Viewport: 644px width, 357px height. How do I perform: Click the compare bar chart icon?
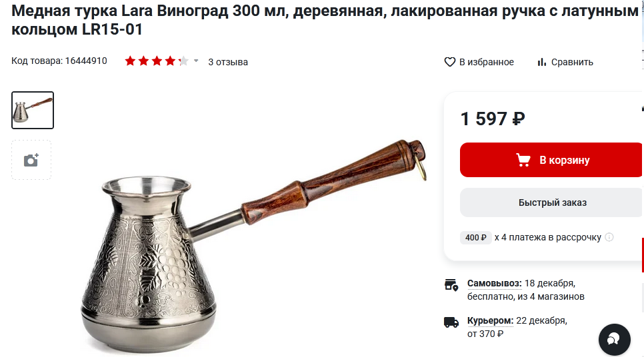(x=542, y=62)
